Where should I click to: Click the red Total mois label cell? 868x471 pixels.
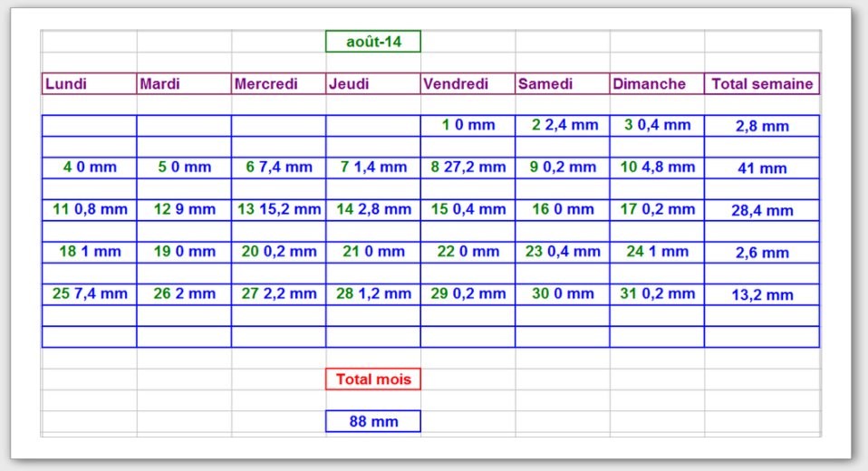tap(373, 380)
